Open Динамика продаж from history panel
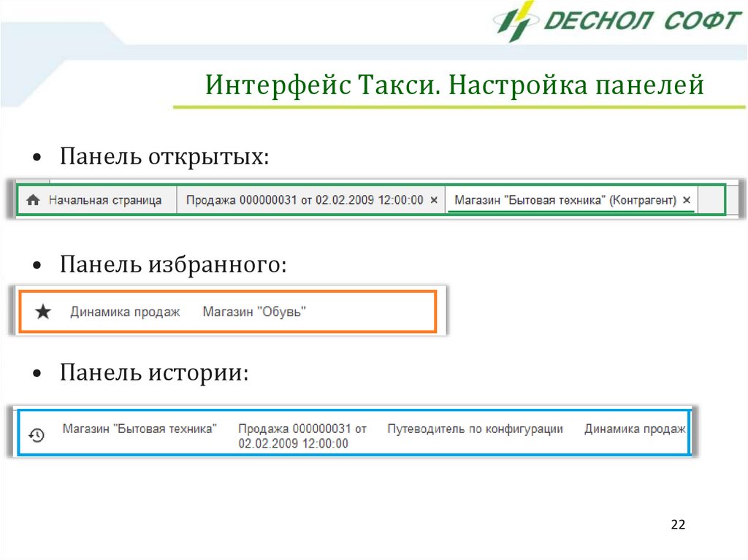 pos(635,429)
